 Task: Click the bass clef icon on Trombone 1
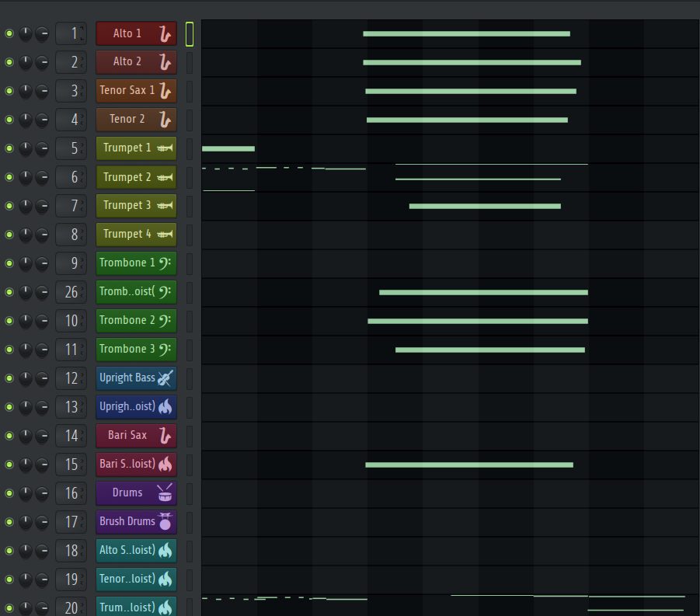(165, 263)
